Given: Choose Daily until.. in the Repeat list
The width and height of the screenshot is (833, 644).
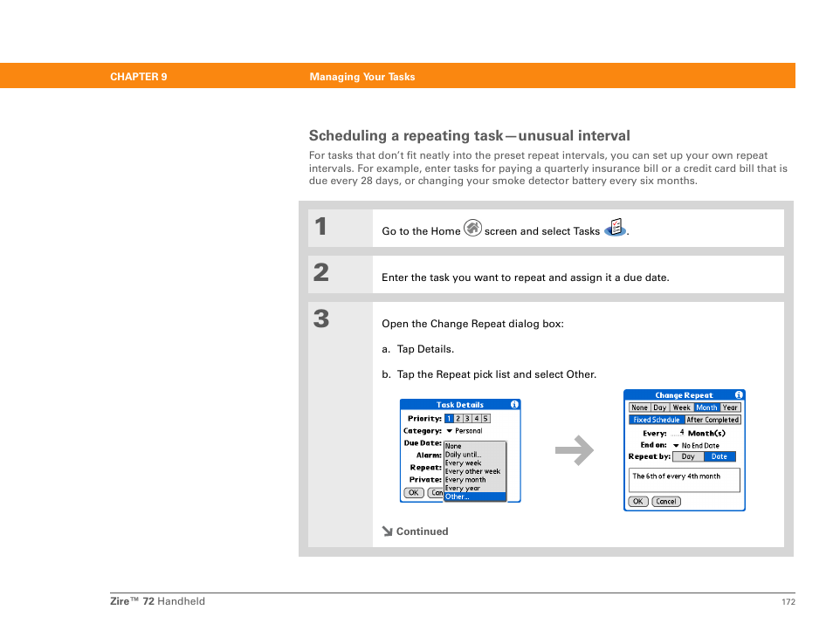Looking at the screenshot, I should [475, 455].
